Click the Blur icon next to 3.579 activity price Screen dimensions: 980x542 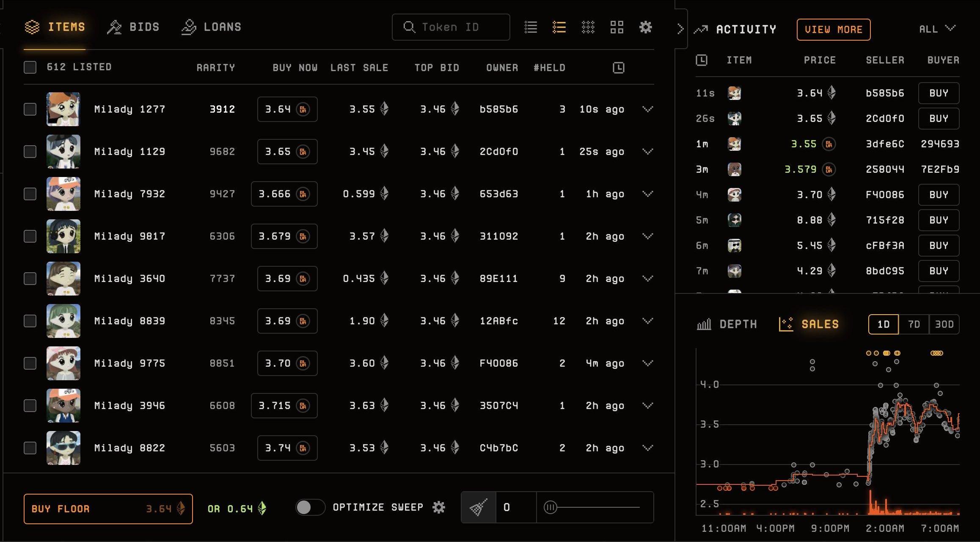point(829,169)
